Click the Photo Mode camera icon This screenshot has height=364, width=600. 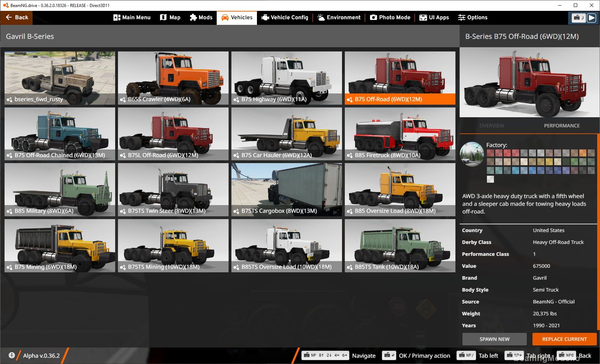pos(374,17)
